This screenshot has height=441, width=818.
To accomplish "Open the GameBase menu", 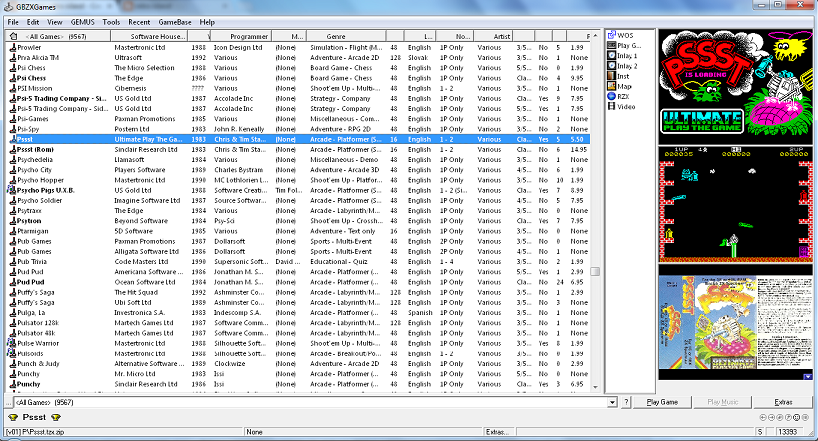I will tap(175, 22).
